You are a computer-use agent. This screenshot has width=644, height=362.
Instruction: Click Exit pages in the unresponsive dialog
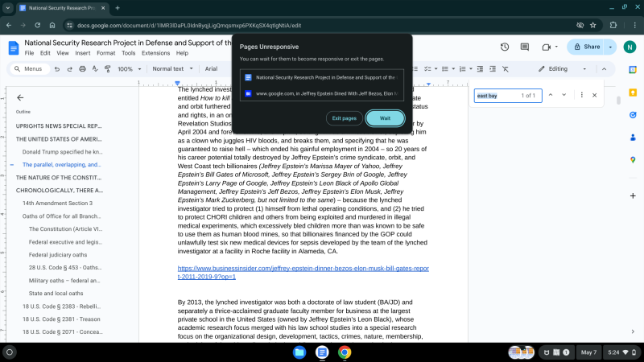(345, 118)
